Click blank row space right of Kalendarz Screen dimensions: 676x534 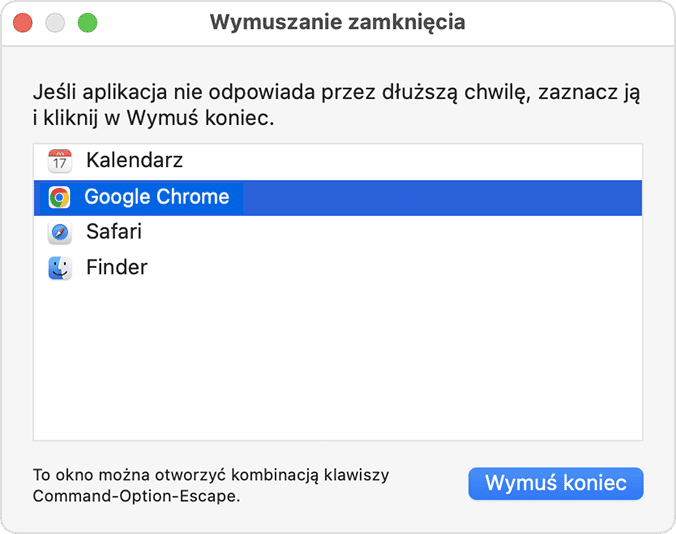point(412,161)
